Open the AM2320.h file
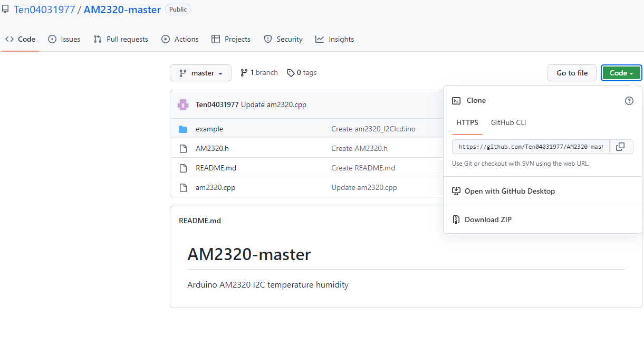Screen dimensions: 644x353 [212, 148]
